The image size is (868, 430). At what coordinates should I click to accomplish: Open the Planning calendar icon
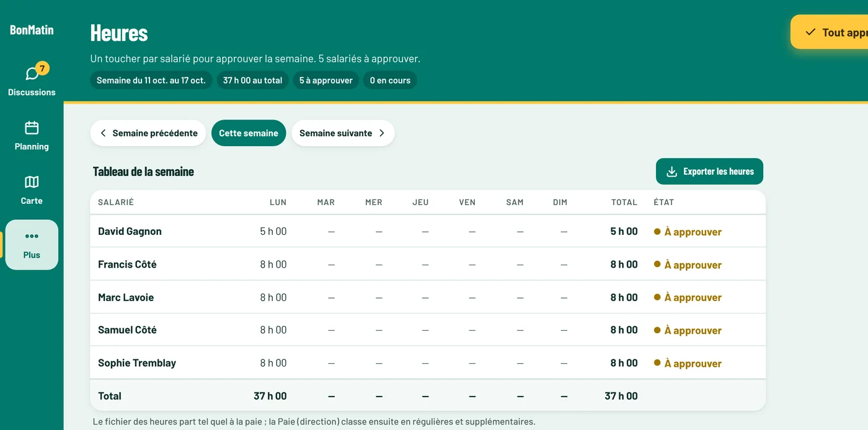(32, 128)
